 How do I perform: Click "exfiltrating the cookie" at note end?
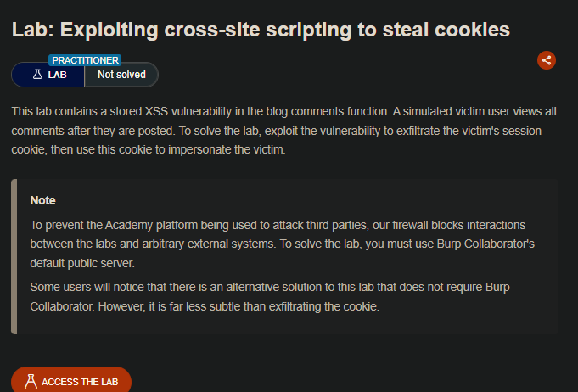click(322, 306)
